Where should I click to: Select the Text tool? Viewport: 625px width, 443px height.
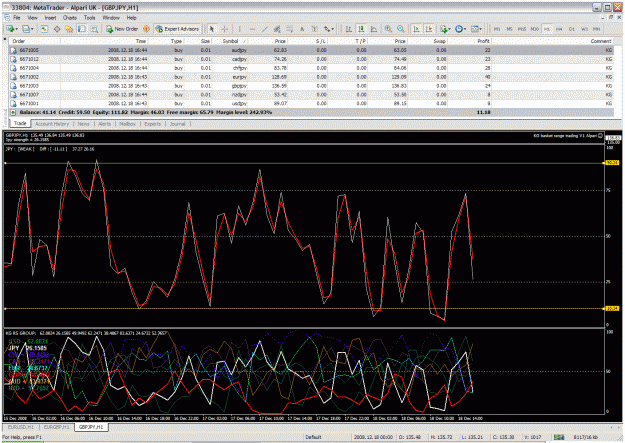302,29
